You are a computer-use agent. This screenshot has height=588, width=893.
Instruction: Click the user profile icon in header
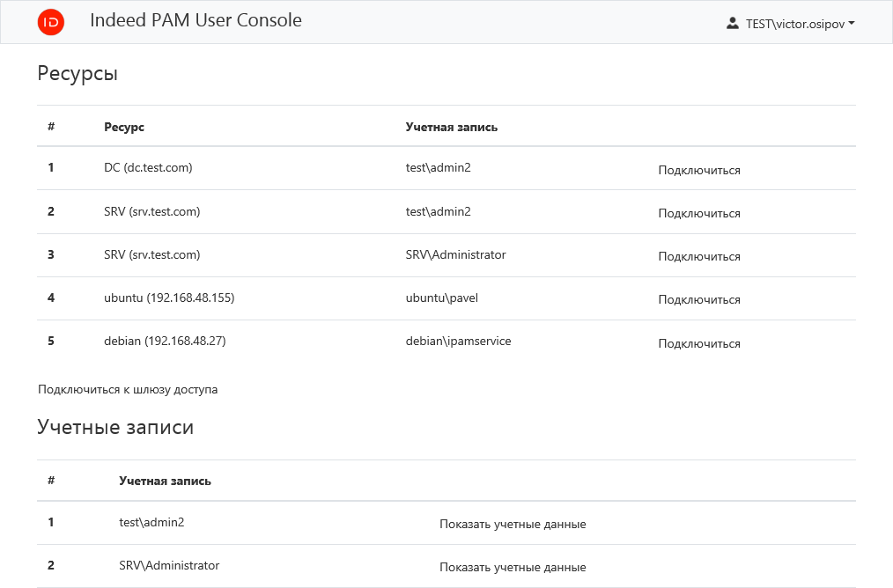pyautogui.click(x=732, y=24)
